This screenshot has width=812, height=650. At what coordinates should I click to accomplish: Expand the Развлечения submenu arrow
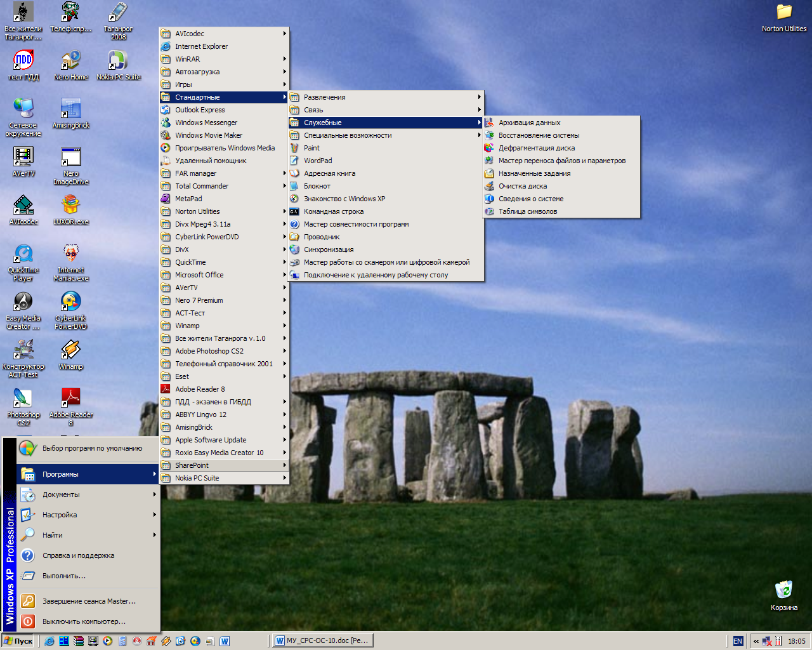(480, 97)
